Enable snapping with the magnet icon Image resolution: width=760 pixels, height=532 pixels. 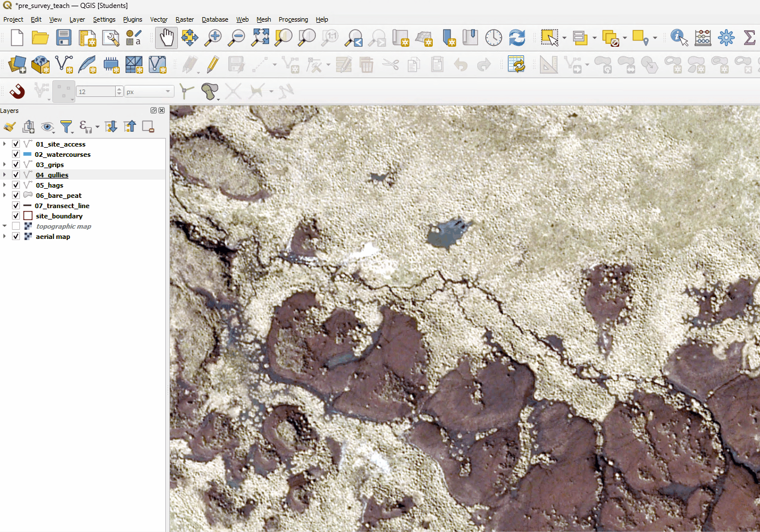coord(17,91)
